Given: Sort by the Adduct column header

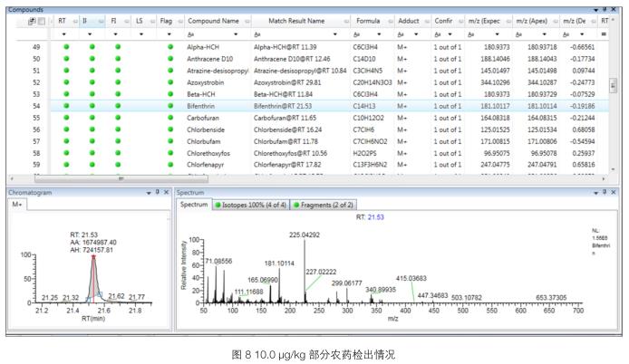Looking at the screenshot, I should [x=408, y=20].
